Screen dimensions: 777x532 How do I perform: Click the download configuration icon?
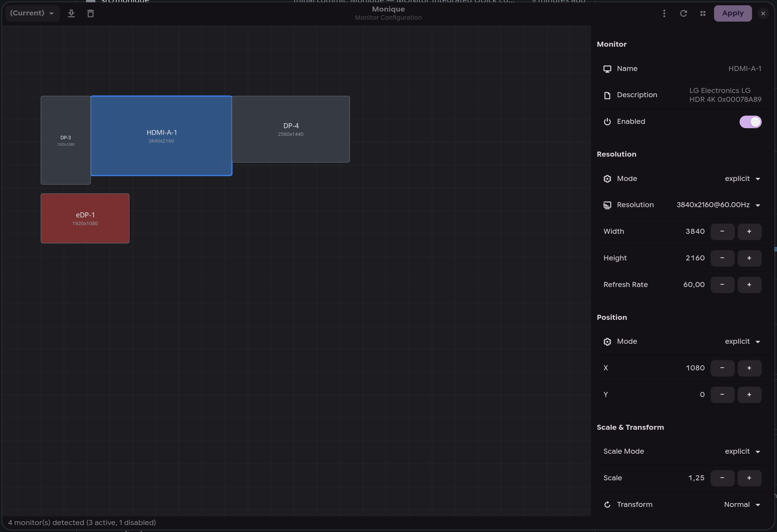pos(71,13)
